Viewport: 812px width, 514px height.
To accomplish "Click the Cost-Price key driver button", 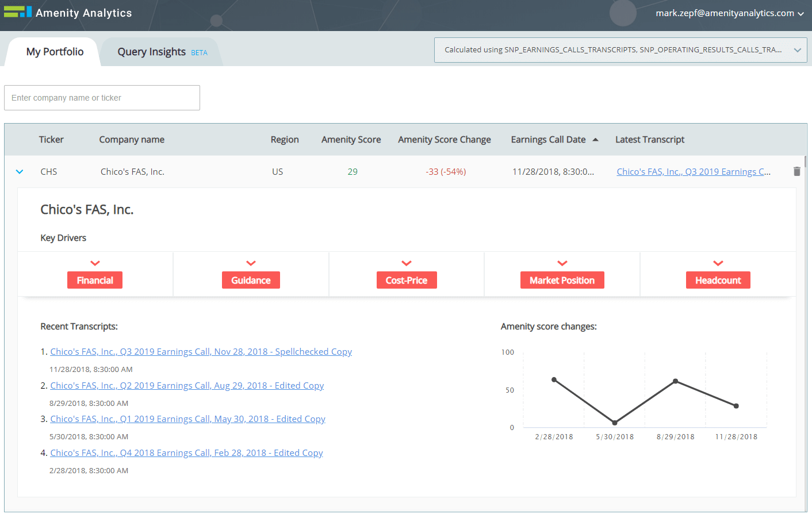I will pos(407,280).
